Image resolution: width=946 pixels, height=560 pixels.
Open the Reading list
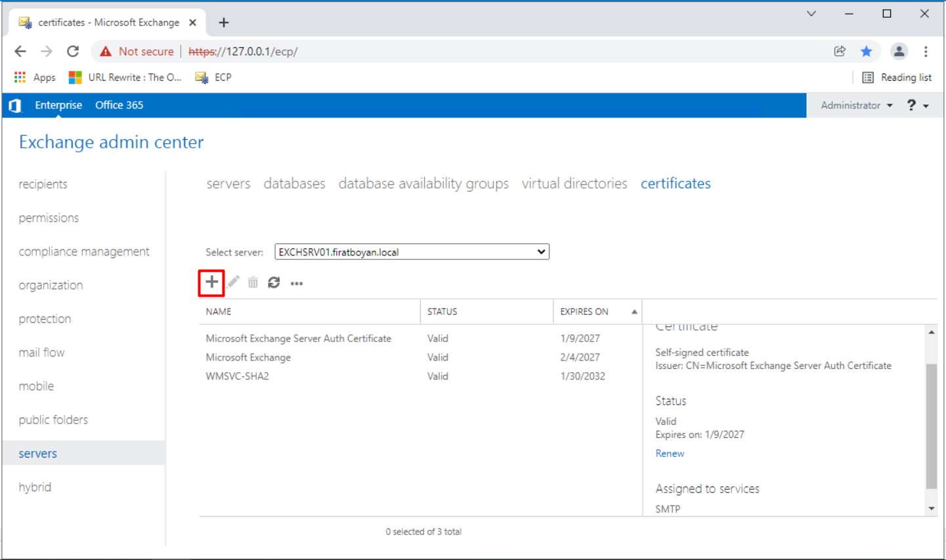pos(897,77)
